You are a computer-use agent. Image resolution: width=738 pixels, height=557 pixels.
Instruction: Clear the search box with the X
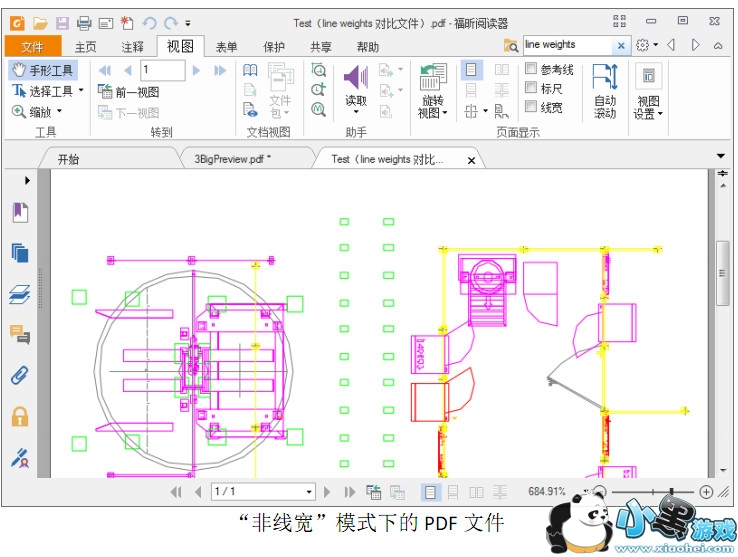[621, 46]
